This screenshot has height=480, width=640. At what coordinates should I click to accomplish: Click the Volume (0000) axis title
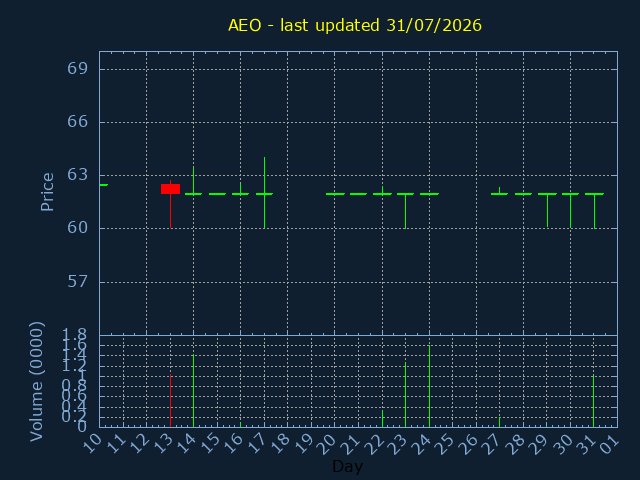pos(36,382)
